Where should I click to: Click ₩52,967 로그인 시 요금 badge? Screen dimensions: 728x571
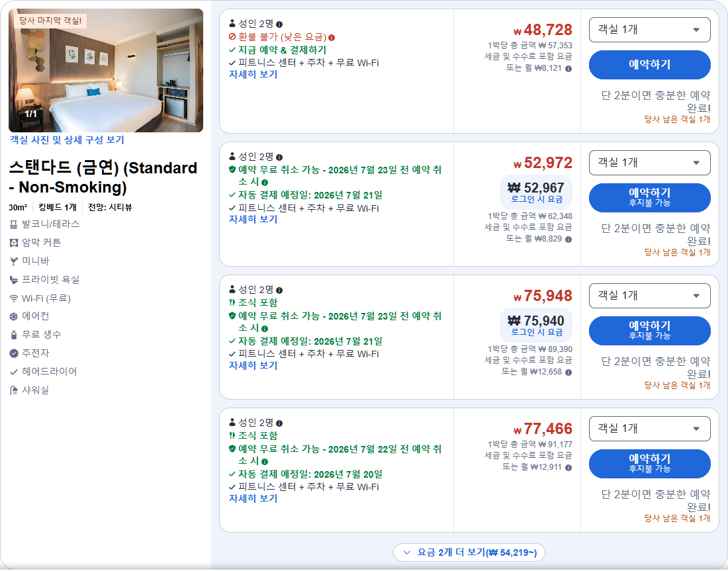[536, 192]
